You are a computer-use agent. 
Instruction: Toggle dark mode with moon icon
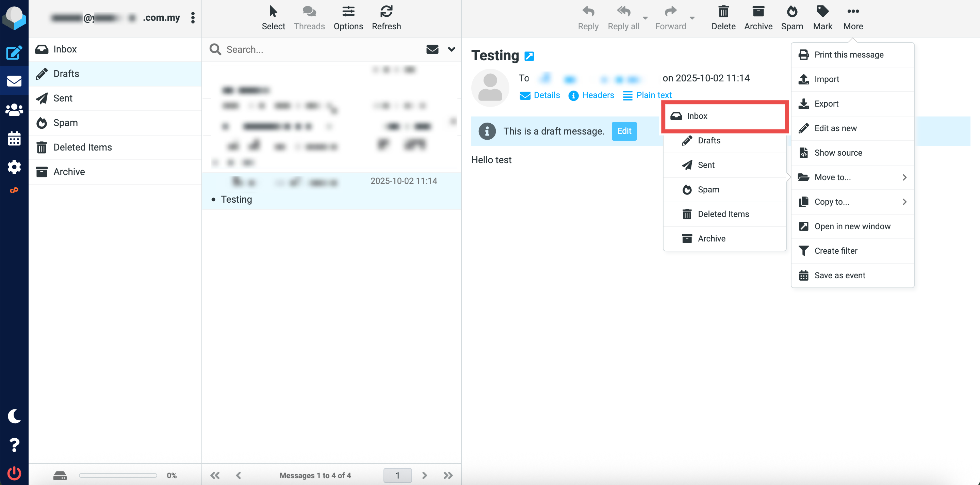point(14,416)
